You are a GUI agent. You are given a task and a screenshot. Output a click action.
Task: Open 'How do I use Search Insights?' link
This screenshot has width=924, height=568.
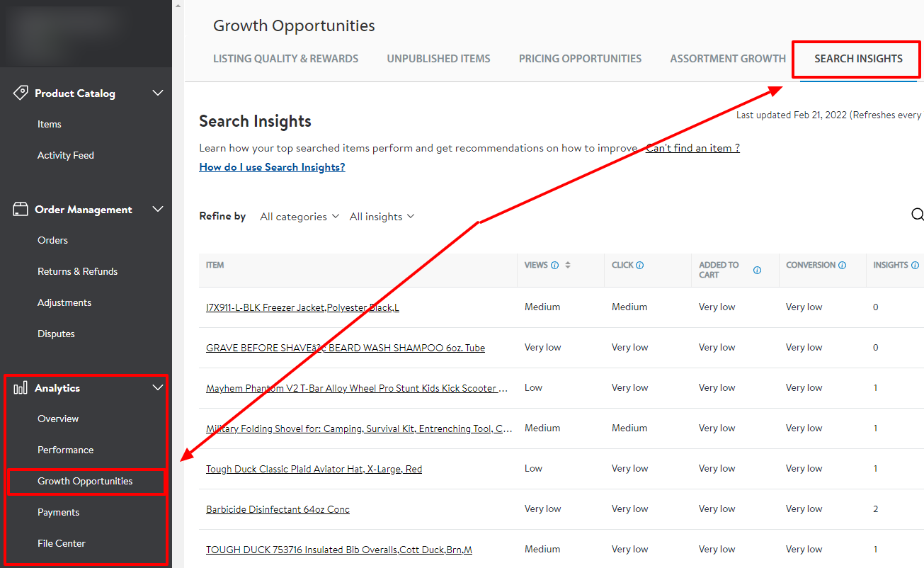click(272, 166)
